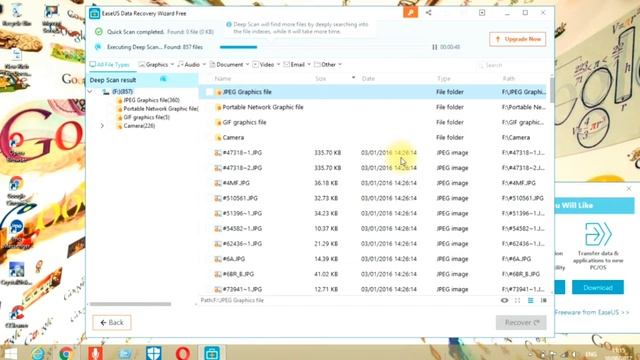Switch to list view icon
This screenshot has width=640, height=360.
(530, 300)
